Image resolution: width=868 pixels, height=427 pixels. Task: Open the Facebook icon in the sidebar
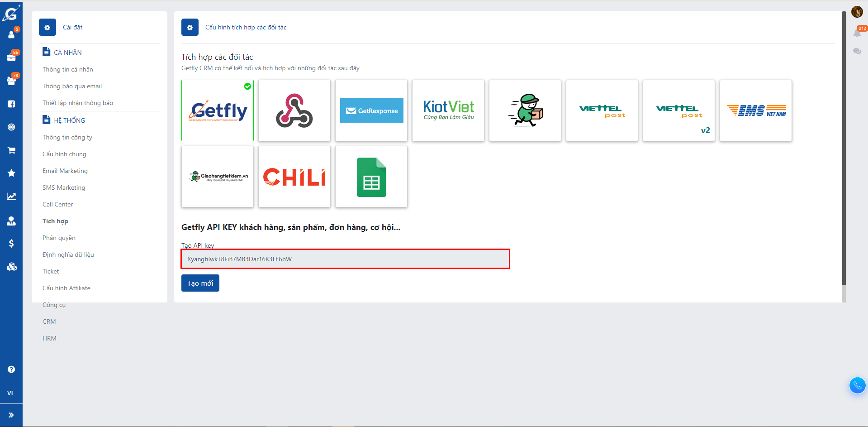11,104
